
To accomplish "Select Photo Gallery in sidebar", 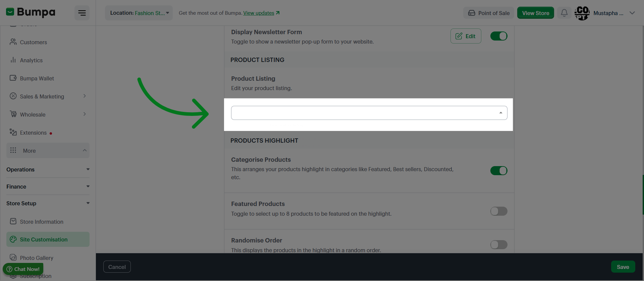I will click(48, 258).
